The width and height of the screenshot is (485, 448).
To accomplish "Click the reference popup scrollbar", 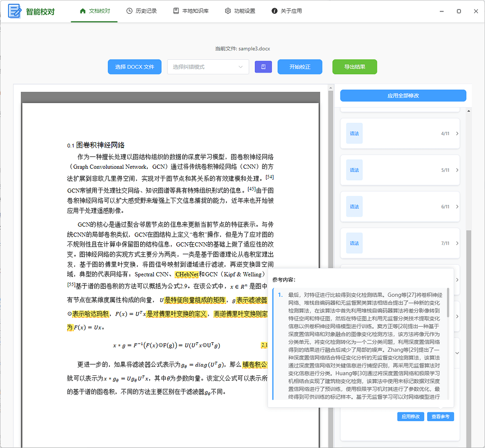I will (x=448, y=302).
